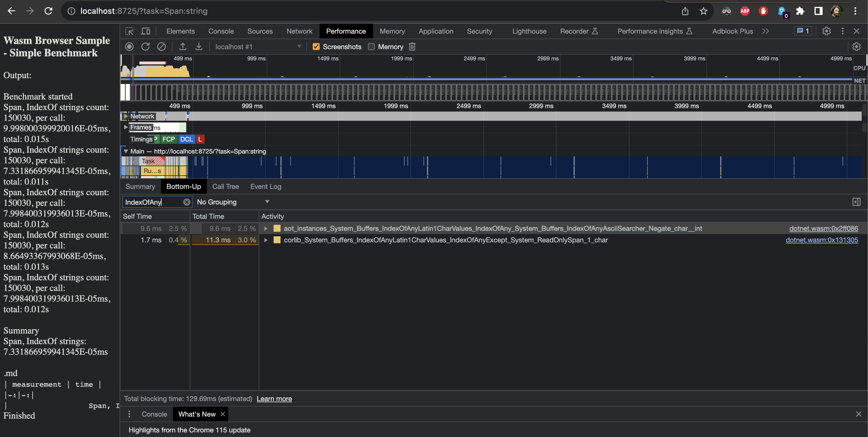Save the profile with the download icon
868x437 pixels.
point(199,47)
